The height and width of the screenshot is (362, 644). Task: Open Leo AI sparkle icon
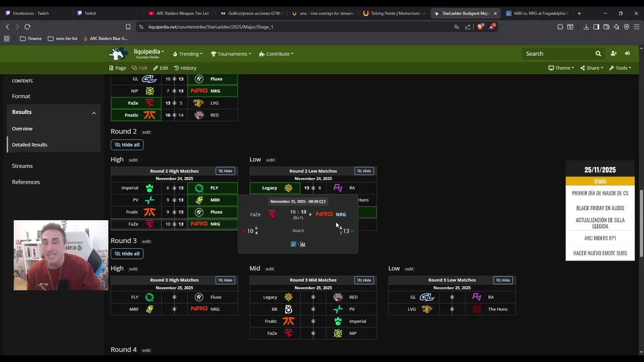pos(616,27)
